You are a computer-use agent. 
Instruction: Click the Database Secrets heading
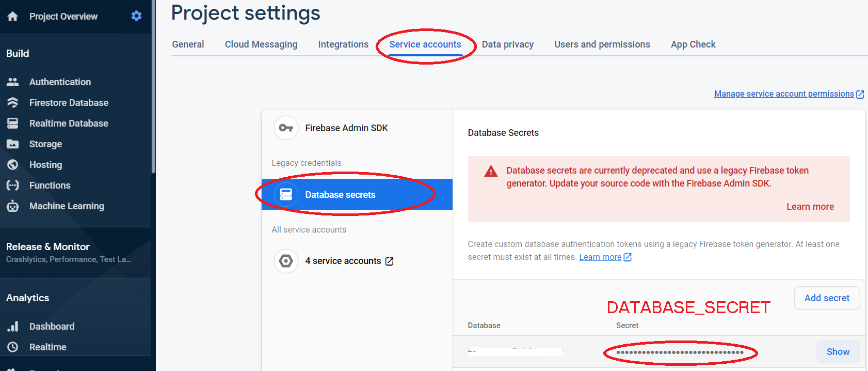(503, 133)
